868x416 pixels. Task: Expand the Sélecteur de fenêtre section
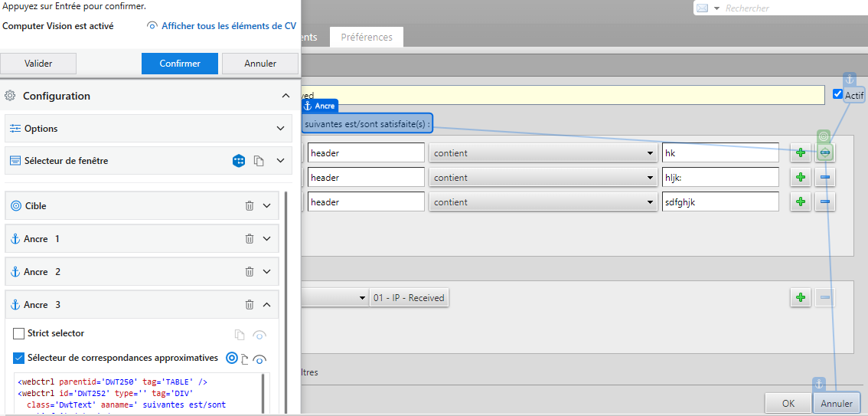[280, 161]
